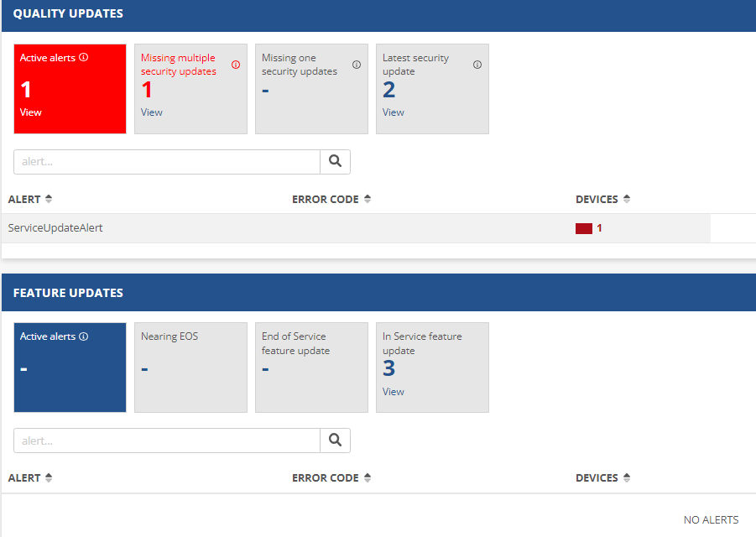Click the alert search field in Feature Updates
Viewport: 756px width, 537px height.
pyautogui.click(x=165, y=440)
